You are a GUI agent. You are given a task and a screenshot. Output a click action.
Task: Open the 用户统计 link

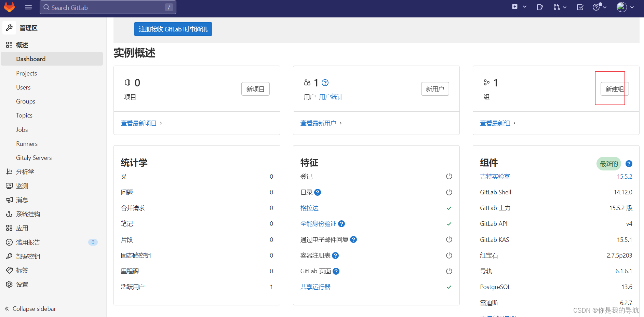[331, 97]
